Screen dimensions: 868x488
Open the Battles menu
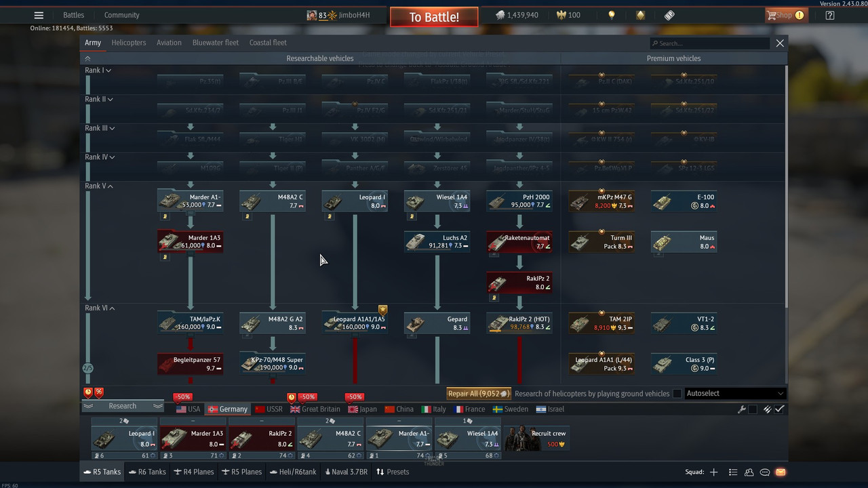pyautogui.click(x=73, y=15)
